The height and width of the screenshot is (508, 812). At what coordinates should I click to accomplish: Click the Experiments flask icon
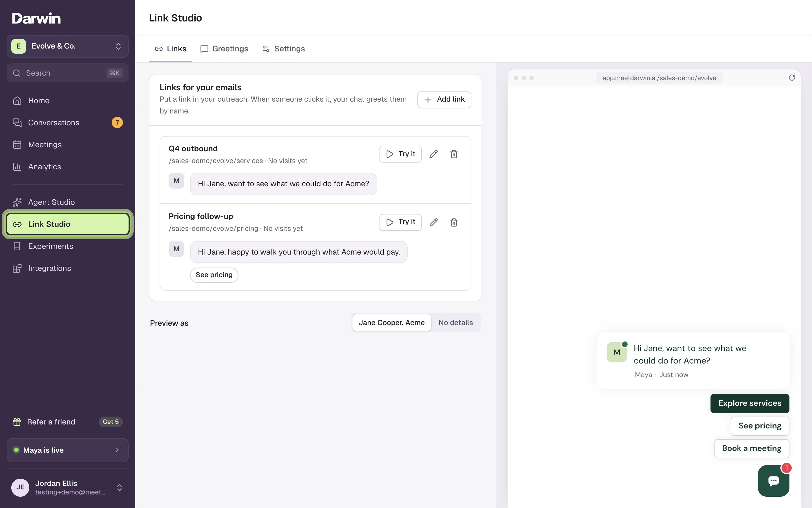click(17, 246)
